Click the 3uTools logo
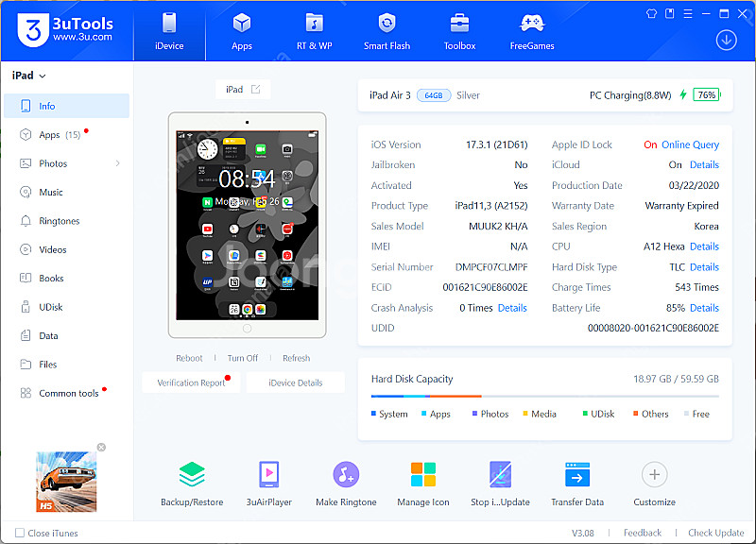The height and width of the screenshot is (544, 756). tap(65, 30)
